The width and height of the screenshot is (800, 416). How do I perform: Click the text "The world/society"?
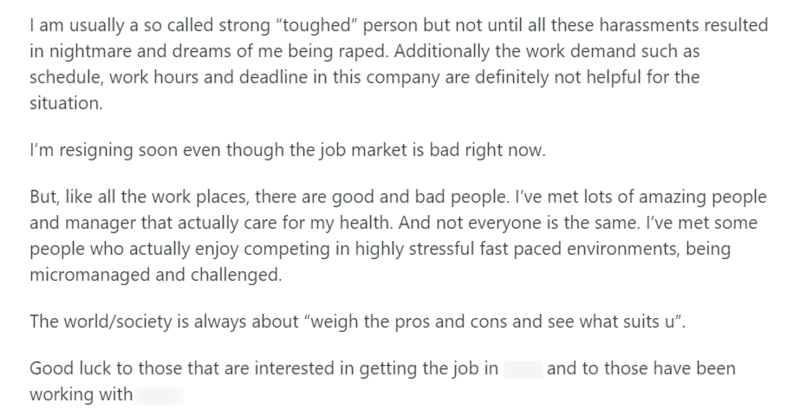click(101, 323)
